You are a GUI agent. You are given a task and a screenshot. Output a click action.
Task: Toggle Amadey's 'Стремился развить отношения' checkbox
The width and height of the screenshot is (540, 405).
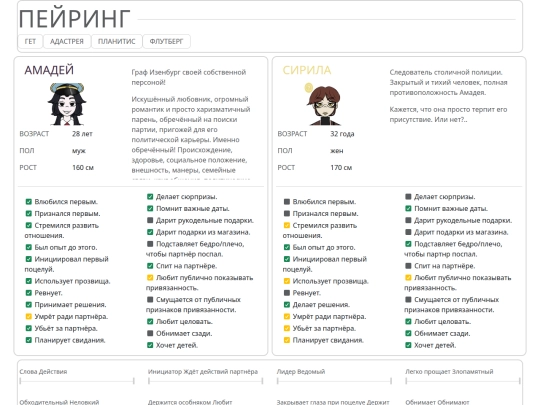pyautogui.click(x=29, y=225)
